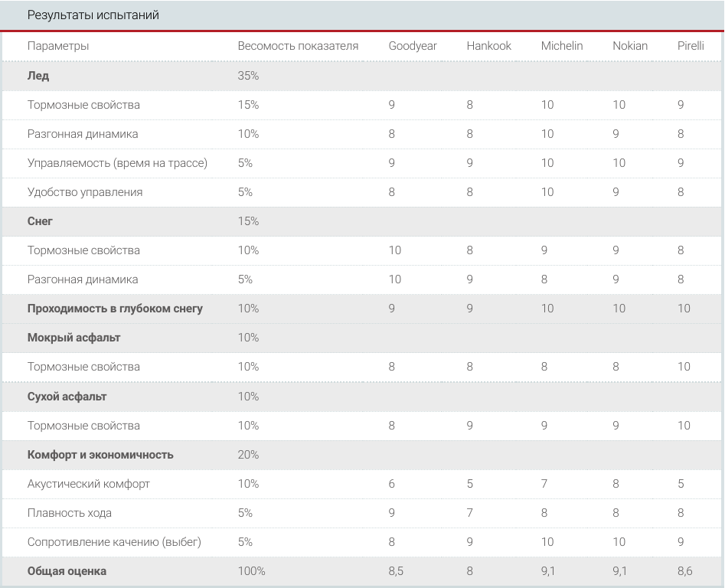Click the 10% weight beside 'Сухой асфальт'
The height and width of the screenshot is (588, 725).
[248, 396]
